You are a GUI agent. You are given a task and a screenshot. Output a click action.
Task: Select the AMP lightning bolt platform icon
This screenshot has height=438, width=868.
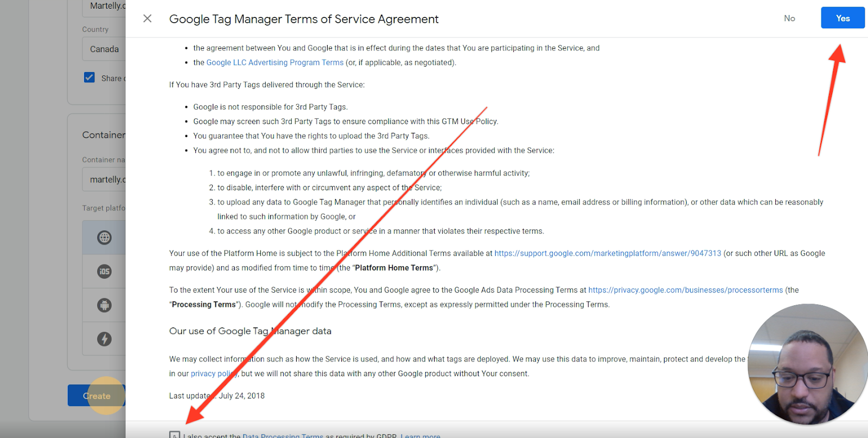click(x=104, y=339)
